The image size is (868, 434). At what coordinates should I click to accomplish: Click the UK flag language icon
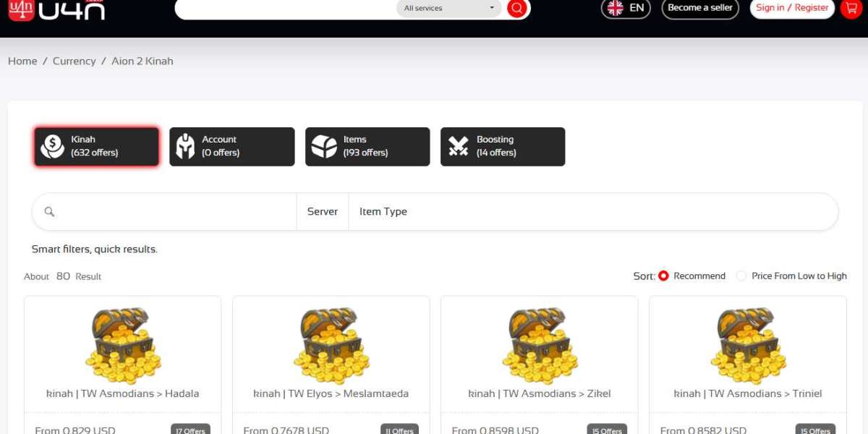pos(616,8)
